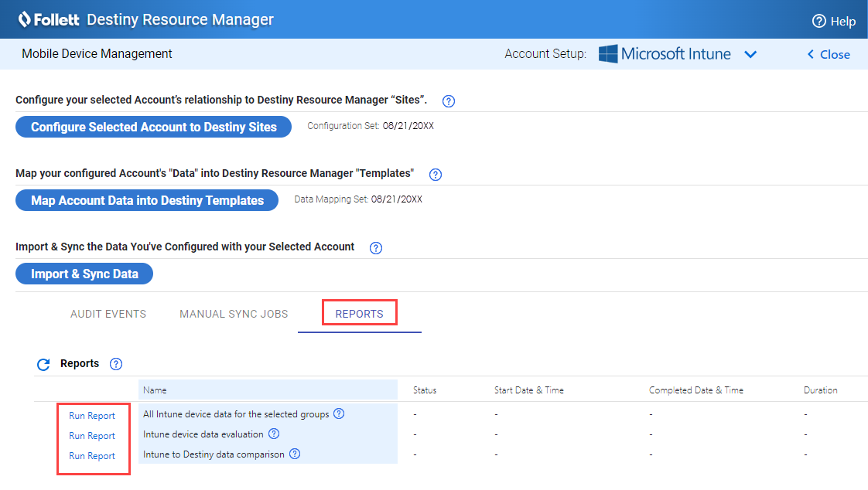Image resolution: width=868 pixels, height=490 pixels.
Task: Select the Reports tab
Action: click(x=359, y=314)
